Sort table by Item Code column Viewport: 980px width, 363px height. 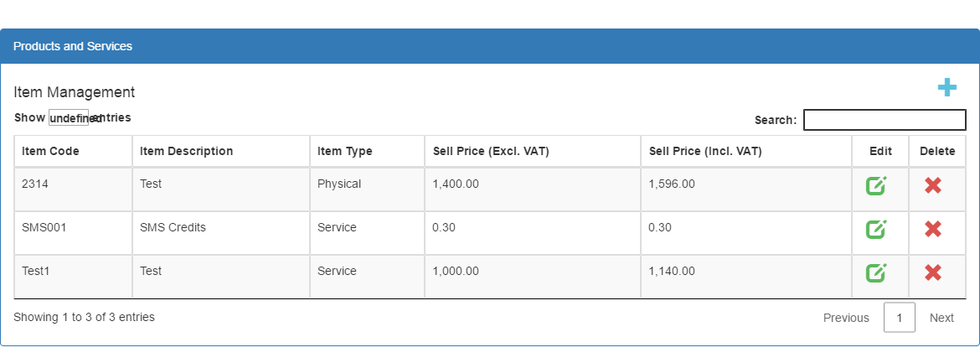[73, 151]
